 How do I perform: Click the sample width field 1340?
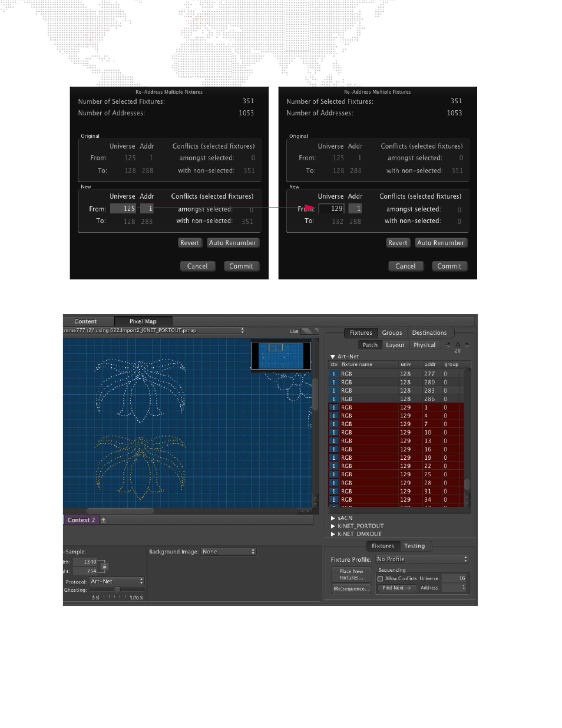[x=85, y=562]
